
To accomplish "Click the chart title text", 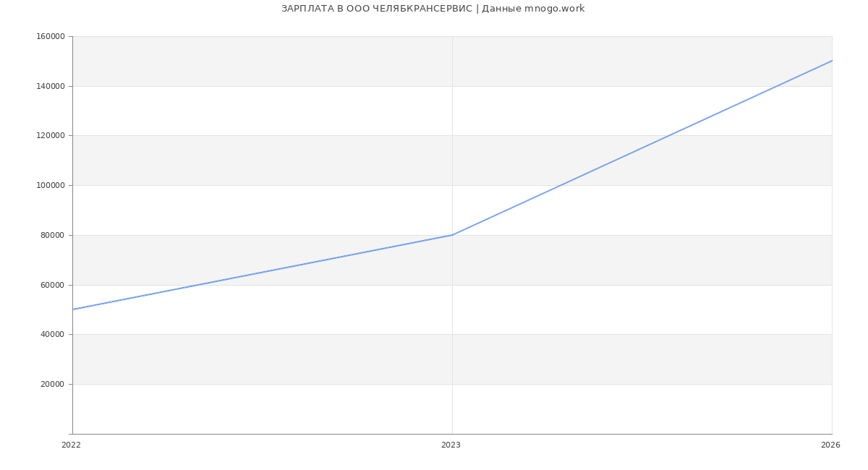I will (433, 9).
